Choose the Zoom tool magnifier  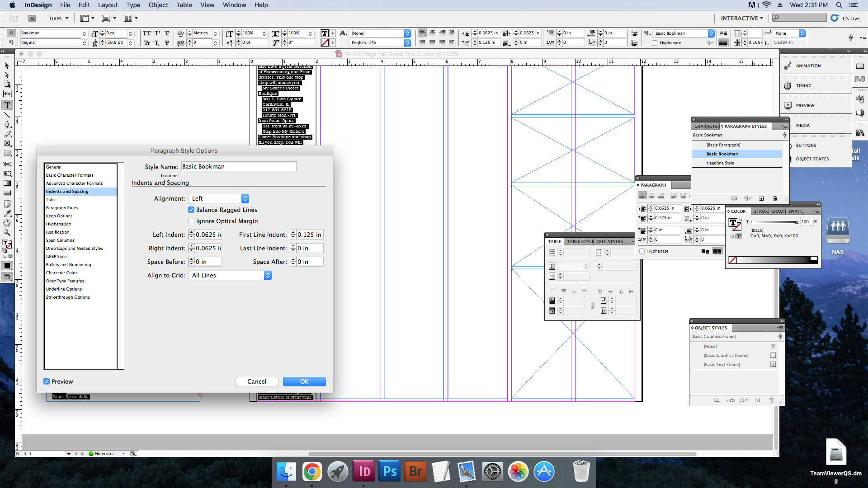point(7,232)
